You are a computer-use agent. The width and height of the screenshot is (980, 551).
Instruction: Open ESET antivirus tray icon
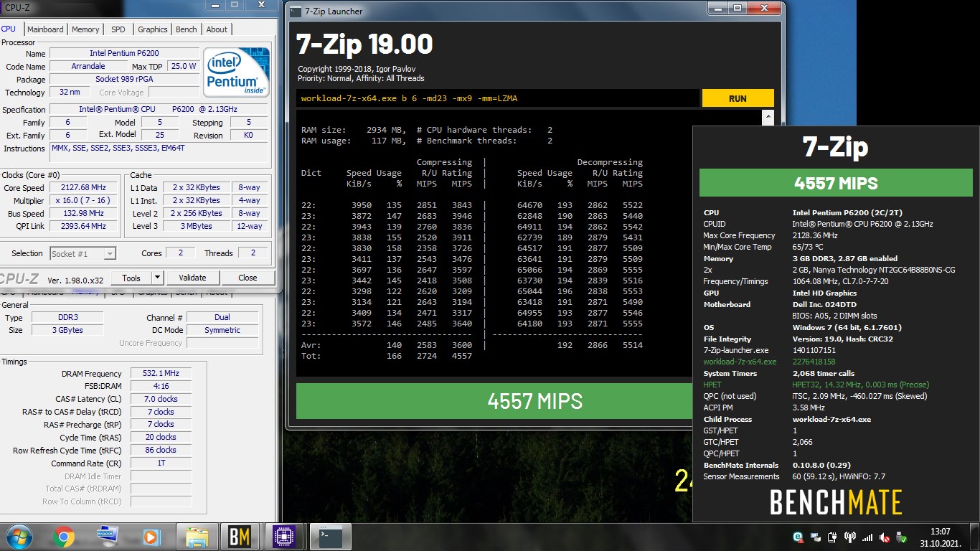tap(798, 537)
